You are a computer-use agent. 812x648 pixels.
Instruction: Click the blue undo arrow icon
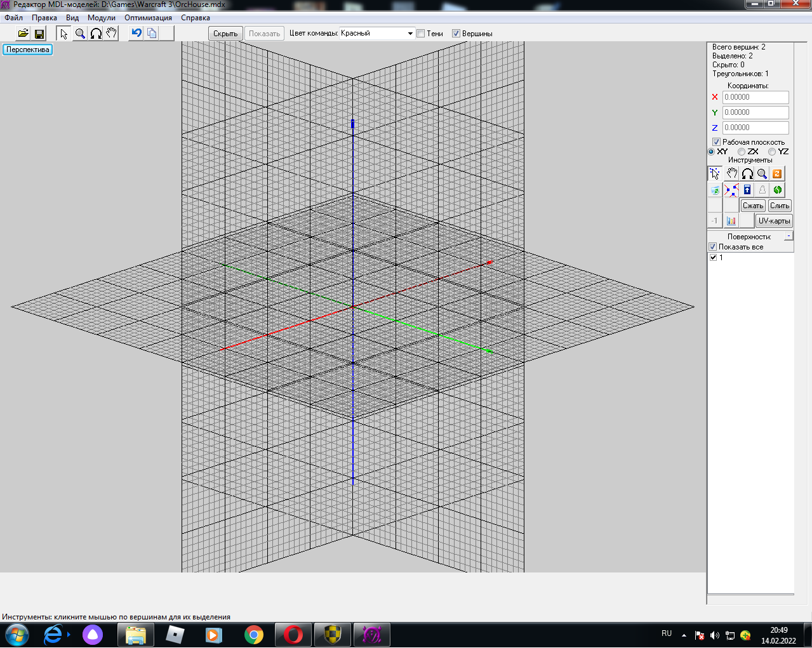pyautogui.click(x=136, y=33)
